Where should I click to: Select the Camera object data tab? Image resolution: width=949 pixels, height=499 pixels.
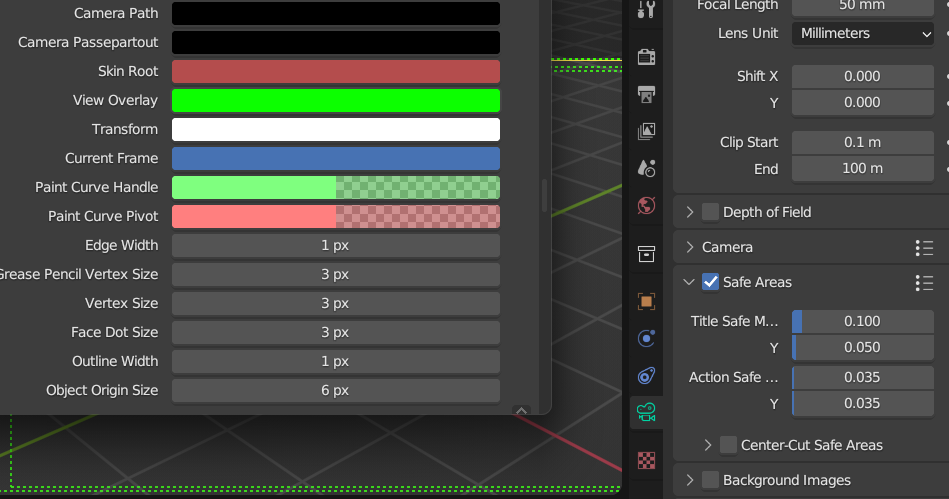(x=646, y=412)
